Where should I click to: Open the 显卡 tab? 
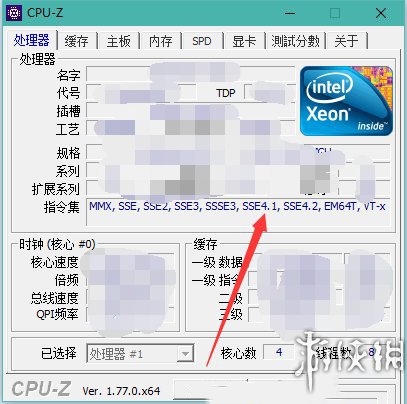point(244,41)
